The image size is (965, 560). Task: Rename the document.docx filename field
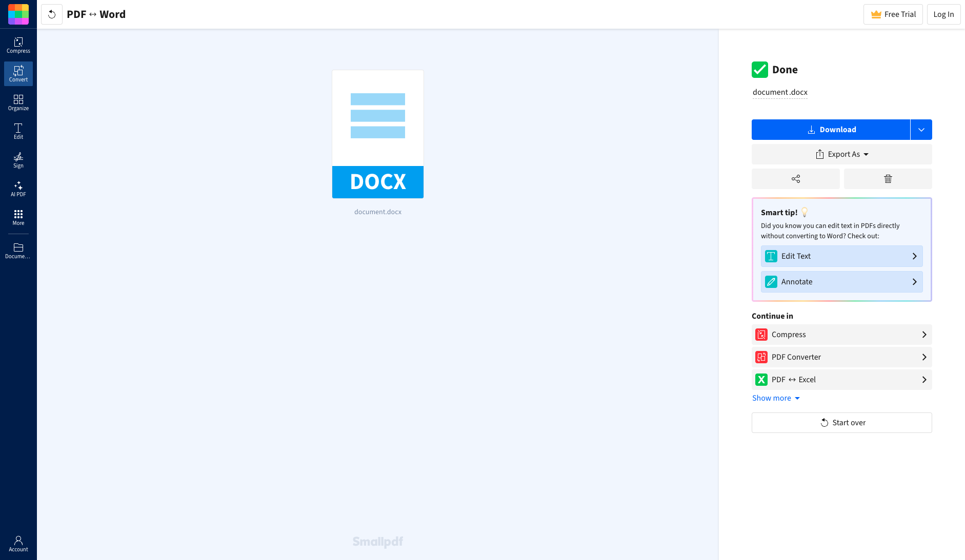pos(780,92)
